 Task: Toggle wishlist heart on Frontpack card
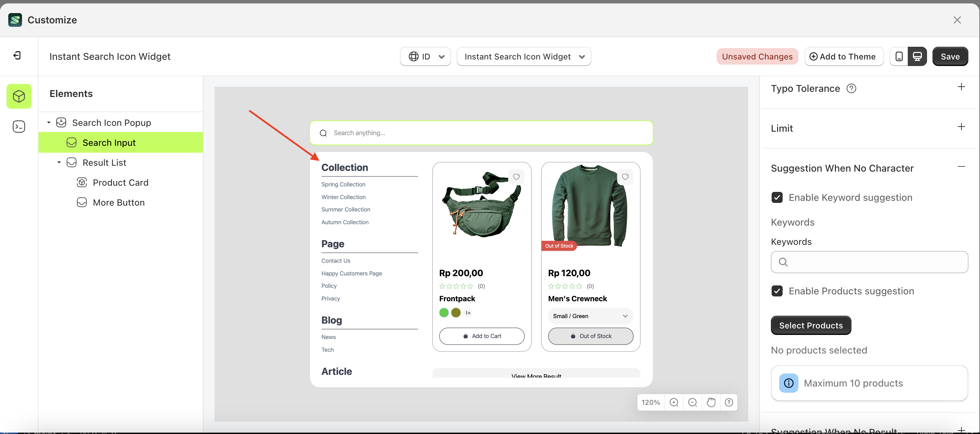click(516, 177)
